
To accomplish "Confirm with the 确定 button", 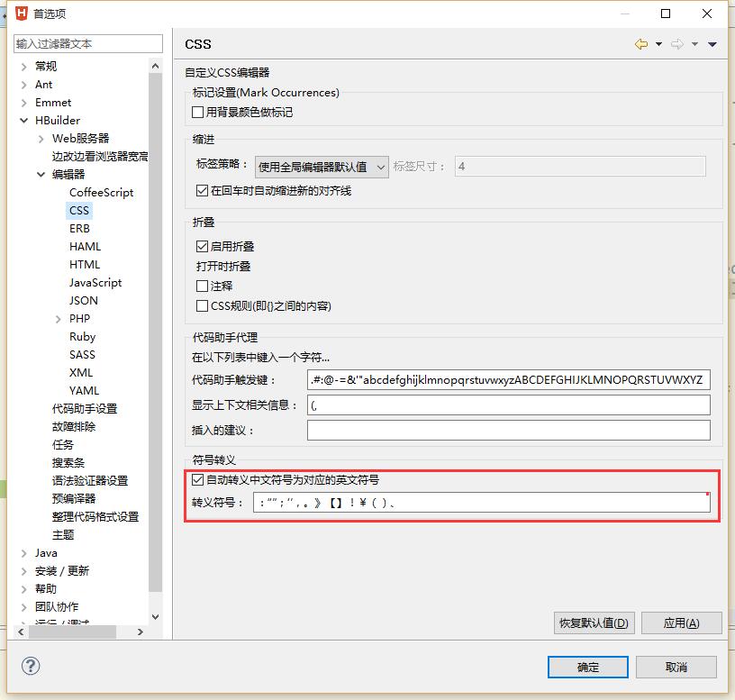I will pyautogui.click(x=588, y=667).
